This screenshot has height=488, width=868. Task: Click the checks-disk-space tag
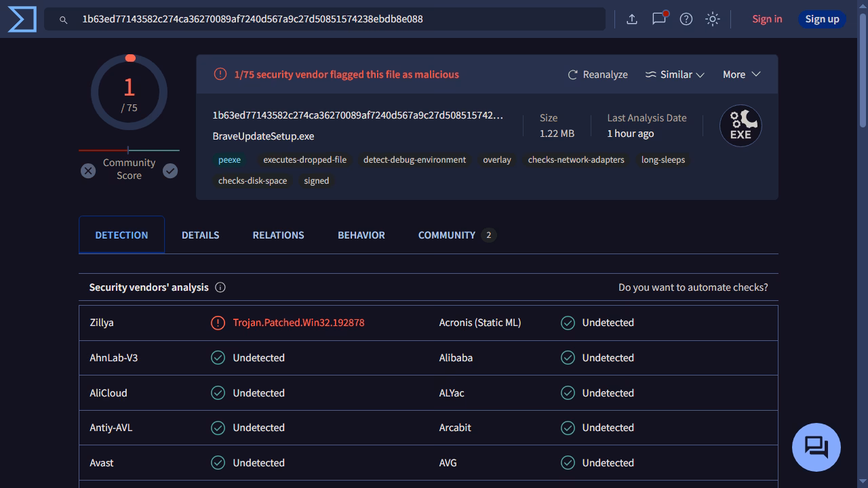click(252, 181)
